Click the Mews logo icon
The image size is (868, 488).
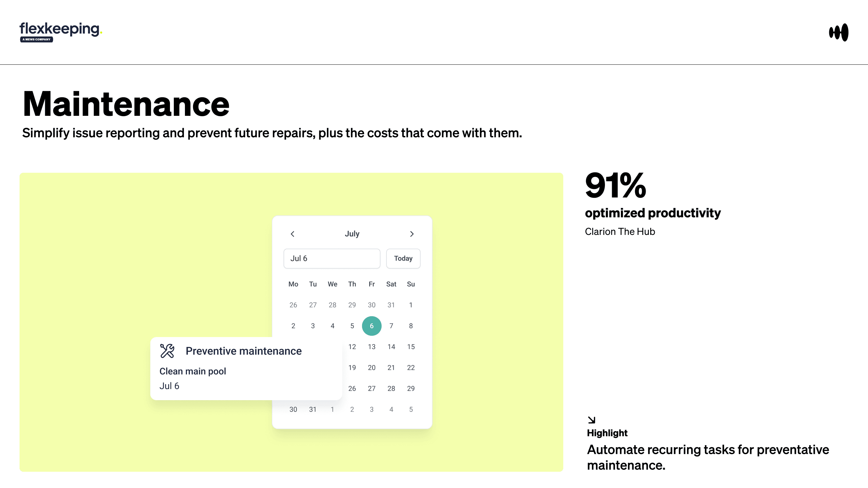coord(838,32)
